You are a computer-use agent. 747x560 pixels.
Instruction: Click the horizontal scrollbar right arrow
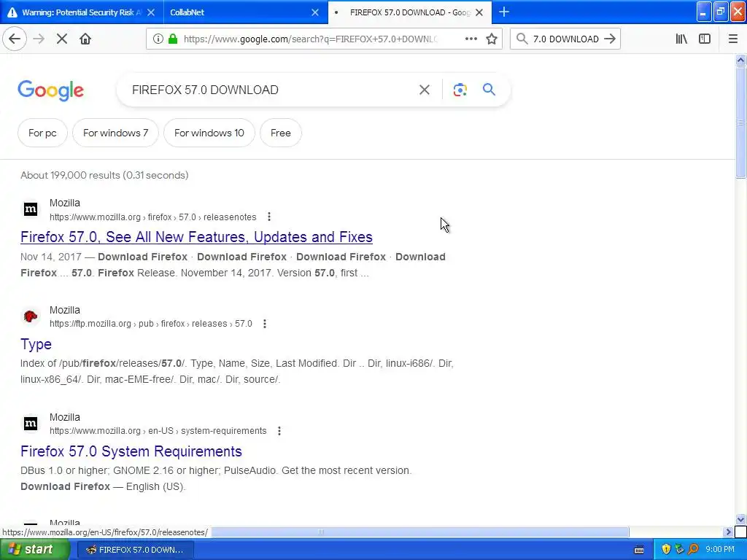pos(728,532)
